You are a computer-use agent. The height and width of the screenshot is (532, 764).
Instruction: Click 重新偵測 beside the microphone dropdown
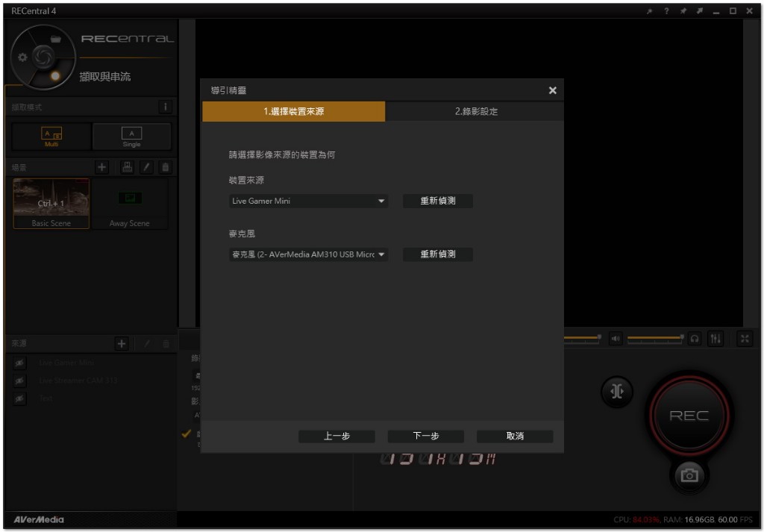(x=437, y=254)
